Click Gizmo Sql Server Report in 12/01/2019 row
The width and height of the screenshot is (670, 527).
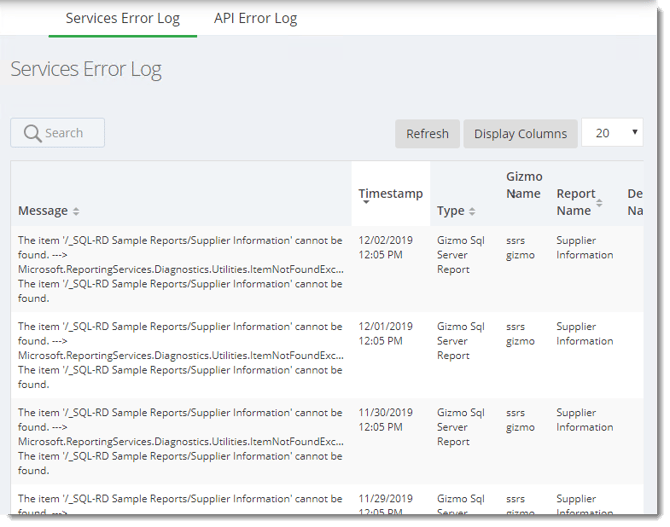(x=461, y=341)
